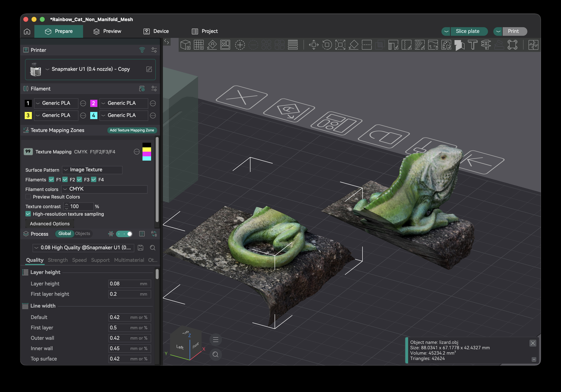Open Advanced Options for texture mapping
Viewport: 561px width, 392px height.
pos(50,224)
